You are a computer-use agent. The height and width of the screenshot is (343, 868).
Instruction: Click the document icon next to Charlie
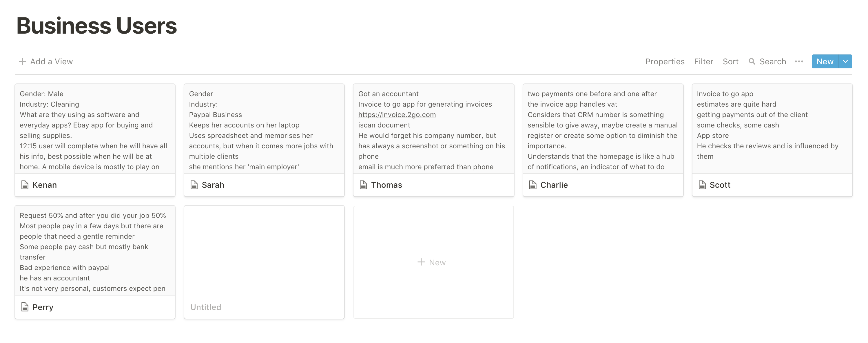coord(533,185)
